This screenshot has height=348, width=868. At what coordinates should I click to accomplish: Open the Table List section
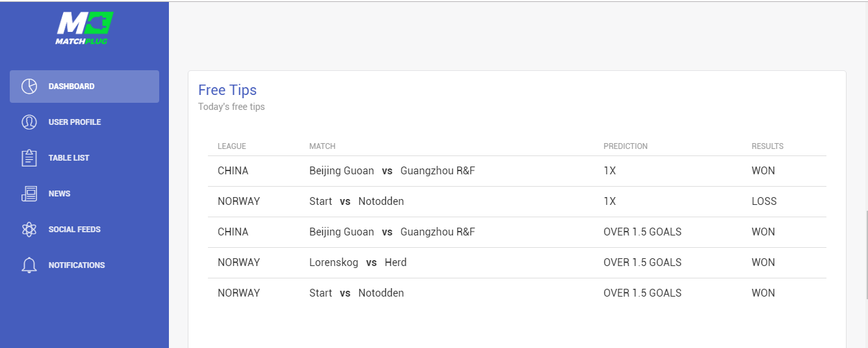point(69,158)
